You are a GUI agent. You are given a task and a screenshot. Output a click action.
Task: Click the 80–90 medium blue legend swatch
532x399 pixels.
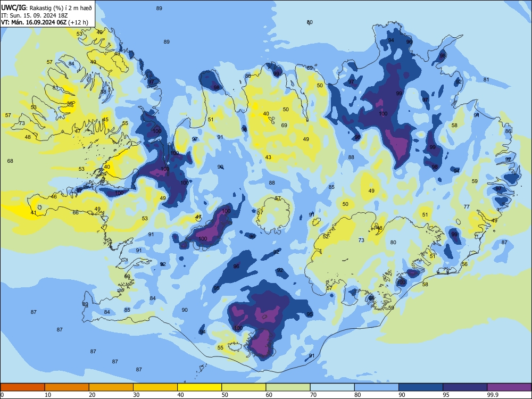[x=377, y=387]
